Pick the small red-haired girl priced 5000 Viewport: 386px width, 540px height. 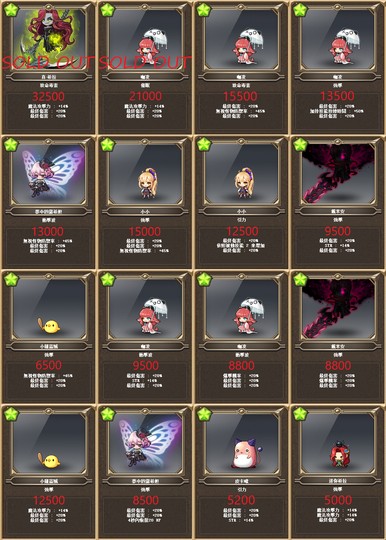coord(338,443)
